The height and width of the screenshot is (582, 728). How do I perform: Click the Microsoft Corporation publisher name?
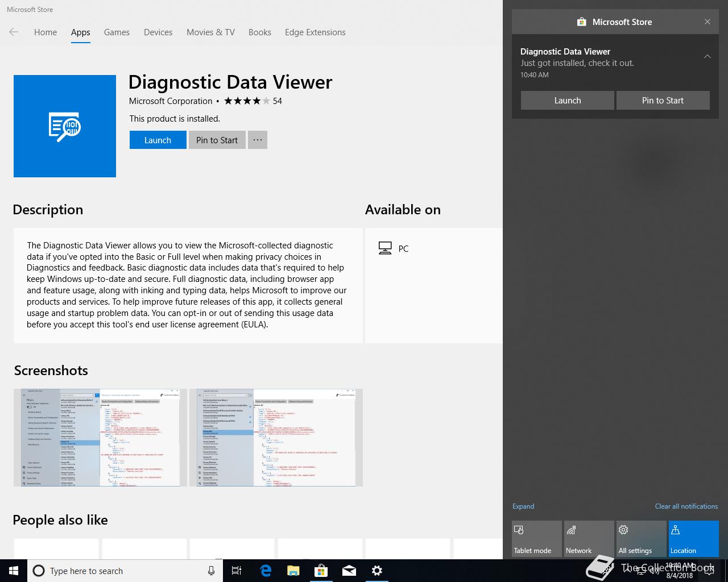(x=171, y=101)
